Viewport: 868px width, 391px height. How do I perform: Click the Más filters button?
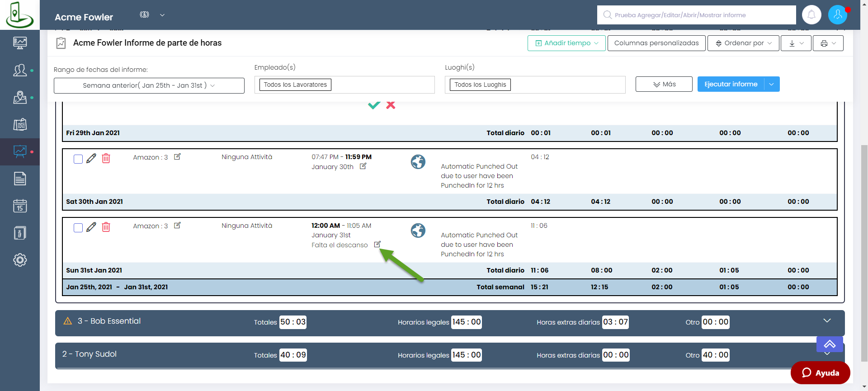point(664,84)
